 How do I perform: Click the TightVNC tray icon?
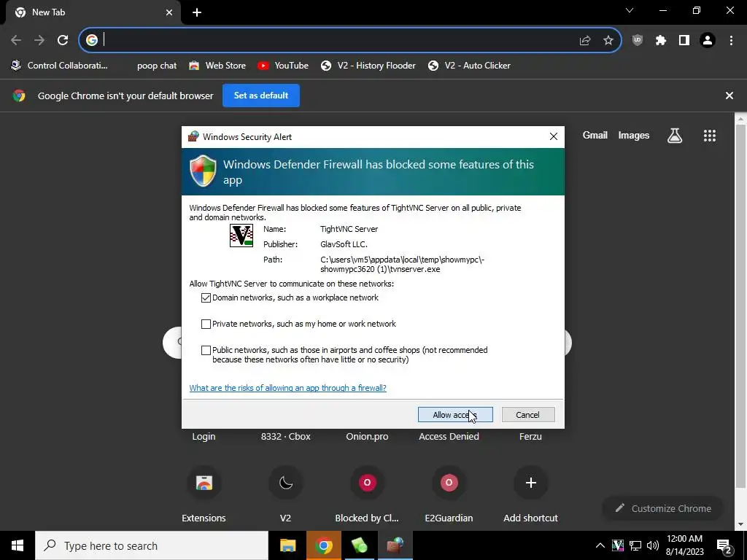point(617,545)
